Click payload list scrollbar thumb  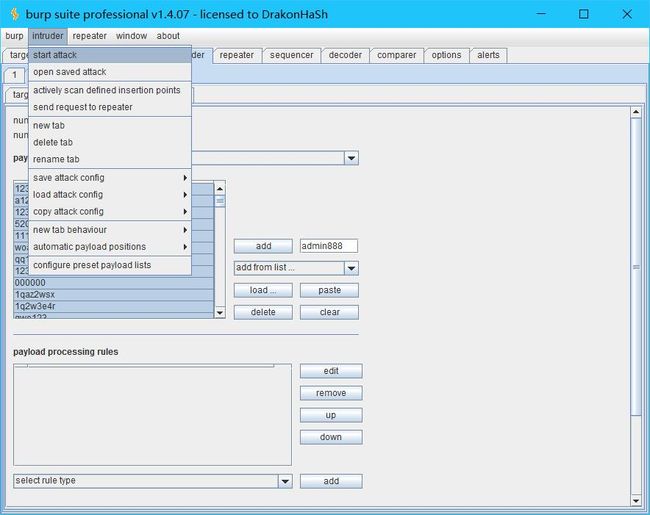220,201
